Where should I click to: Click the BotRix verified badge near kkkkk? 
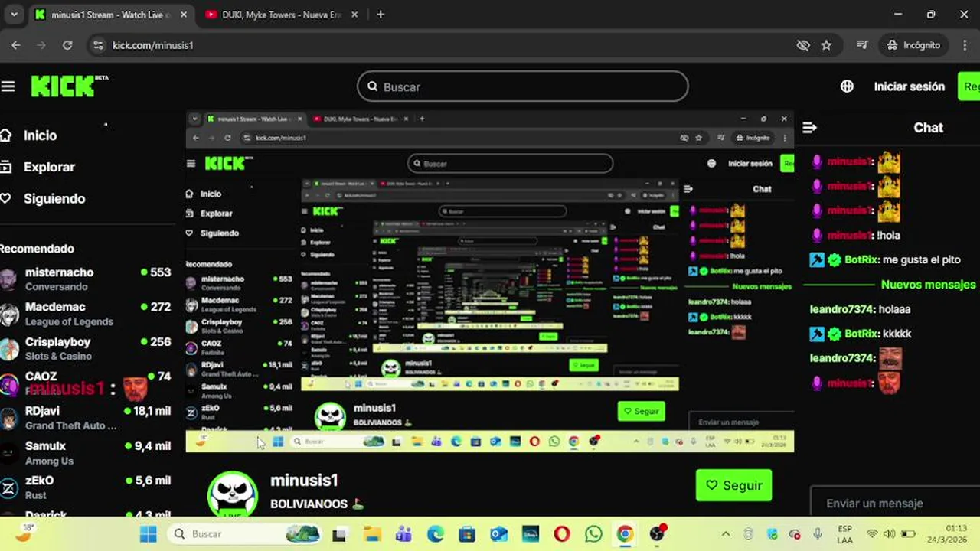pos(835,334)
